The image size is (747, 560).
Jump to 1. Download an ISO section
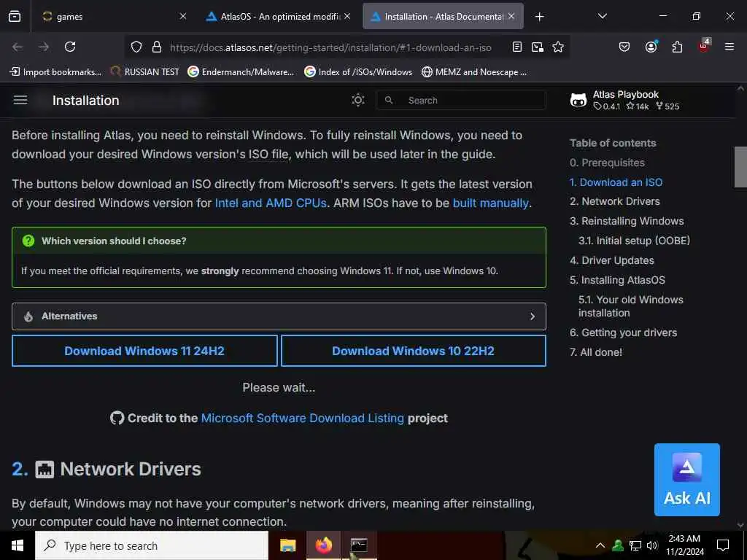pos(616,182)
